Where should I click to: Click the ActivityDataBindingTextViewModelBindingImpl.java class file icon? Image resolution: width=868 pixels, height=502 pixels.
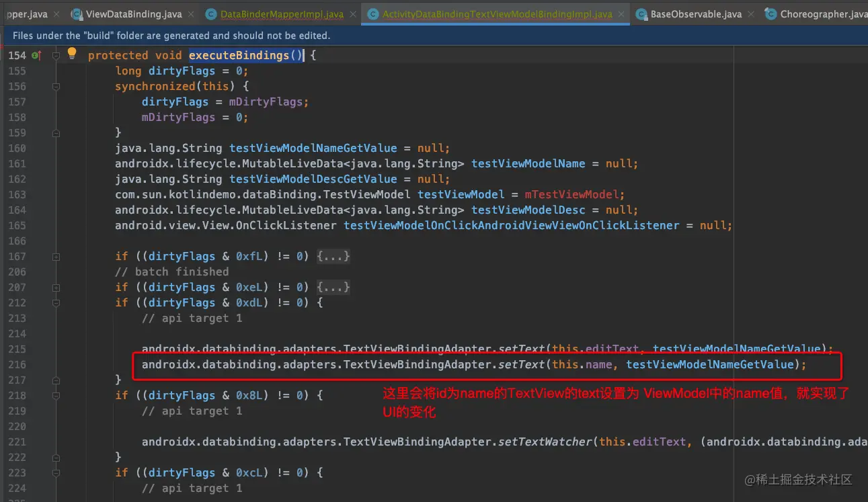click(x=372, y=14)
